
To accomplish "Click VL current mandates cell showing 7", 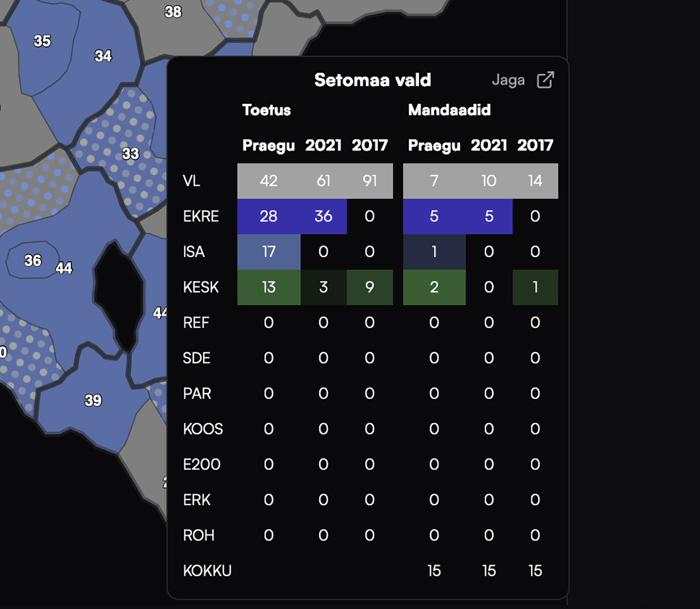I will (x=434, y=181).
